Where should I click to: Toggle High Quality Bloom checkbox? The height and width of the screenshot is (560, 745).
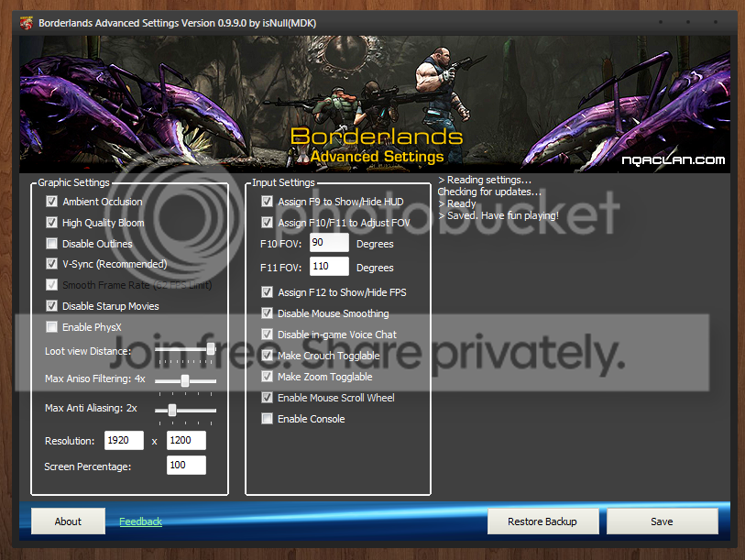coord(52,223)
